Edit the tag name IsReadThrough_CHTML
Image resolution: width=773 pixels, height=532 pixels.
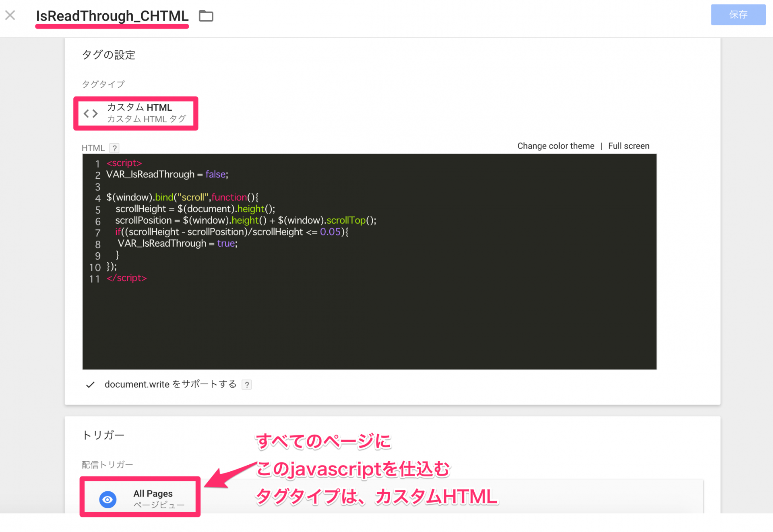[x=112, y=16]
